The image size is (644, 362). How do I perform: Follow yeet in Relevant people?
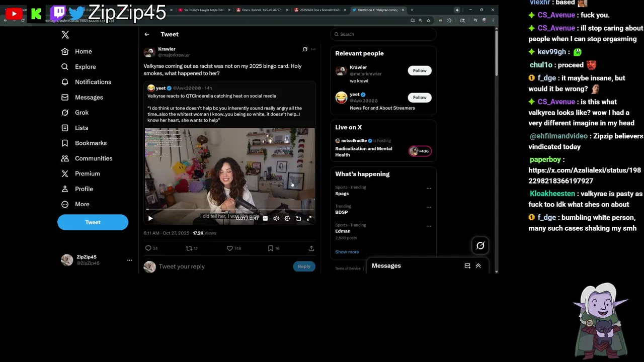(x=420, y=98)
